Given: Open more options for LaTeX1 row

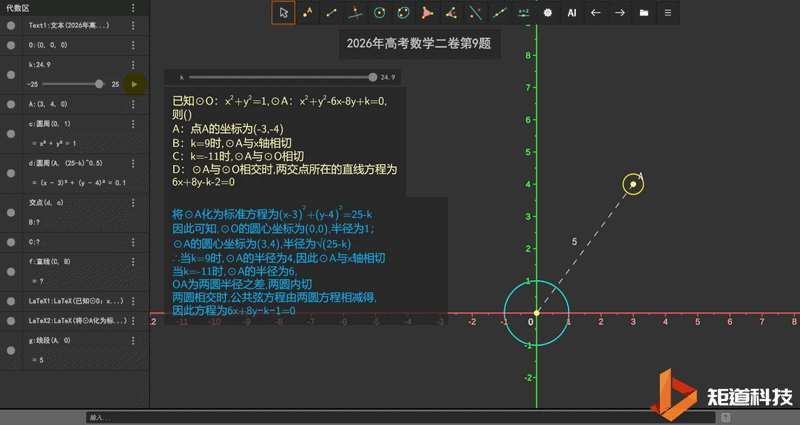Looking at the screenshot, I should [x=133, y=301].
